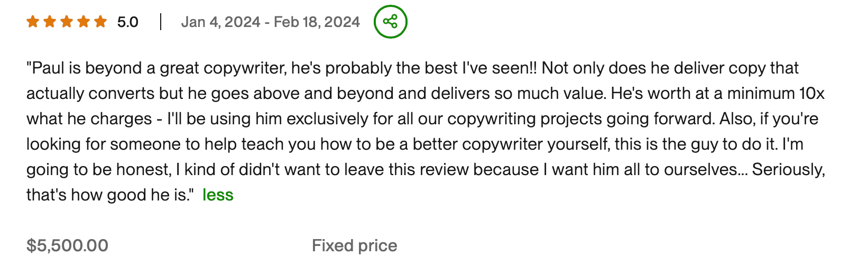
Task: Collapse the review with the "less" link
Action: (218, 195)
